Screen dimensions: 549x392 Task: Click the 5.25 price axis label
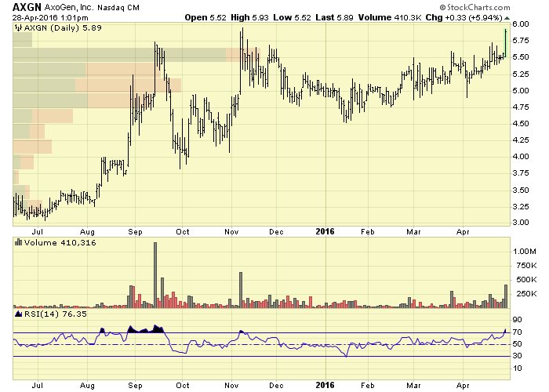[x=521, y=74]
